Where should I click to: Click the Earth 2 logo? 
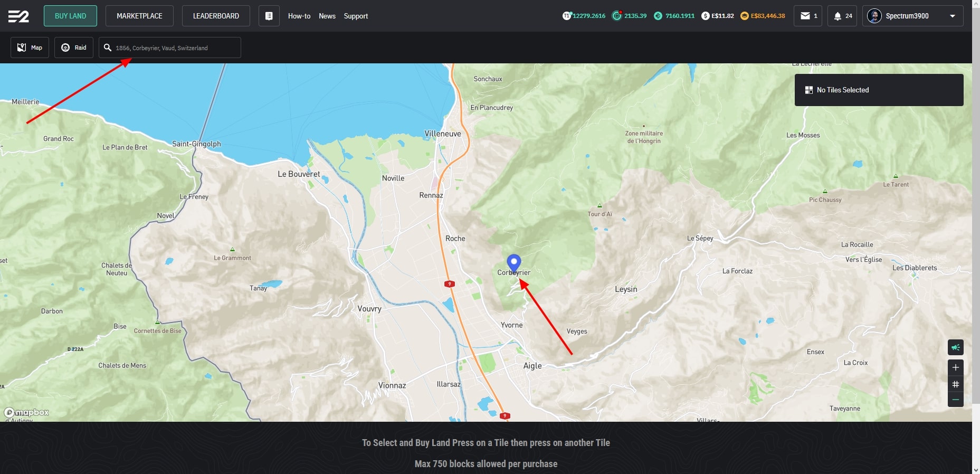[18, 16]
